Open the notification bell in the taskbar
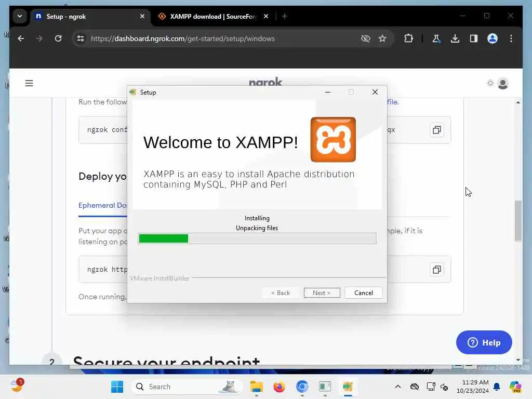This screenshot has height=399, width=532. 497,387
